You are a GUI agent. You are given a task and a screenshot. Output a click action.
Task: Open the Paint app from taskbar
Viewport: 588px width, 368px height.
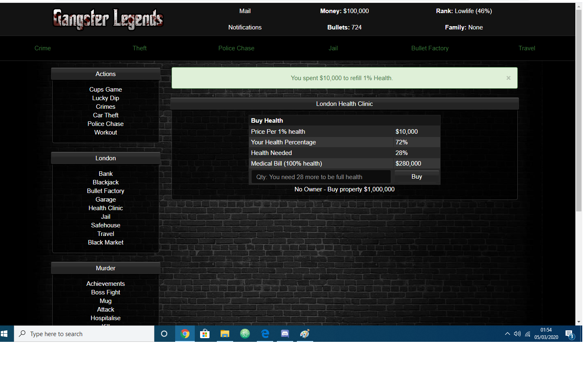click(305, 334)
